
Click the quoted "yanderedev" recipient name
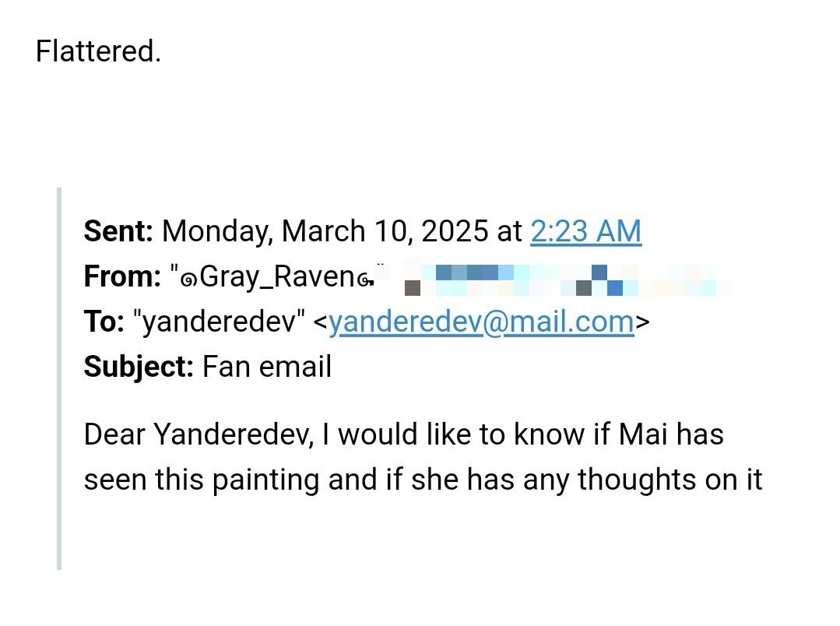(218, 322)
